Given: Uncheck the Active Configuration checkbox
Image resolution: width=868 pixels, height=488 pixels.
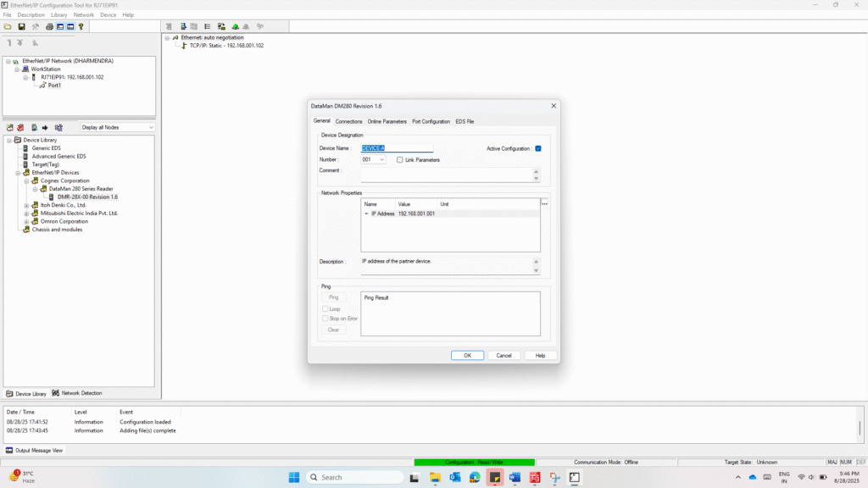Looking at the screenshot, I should 538,148.
